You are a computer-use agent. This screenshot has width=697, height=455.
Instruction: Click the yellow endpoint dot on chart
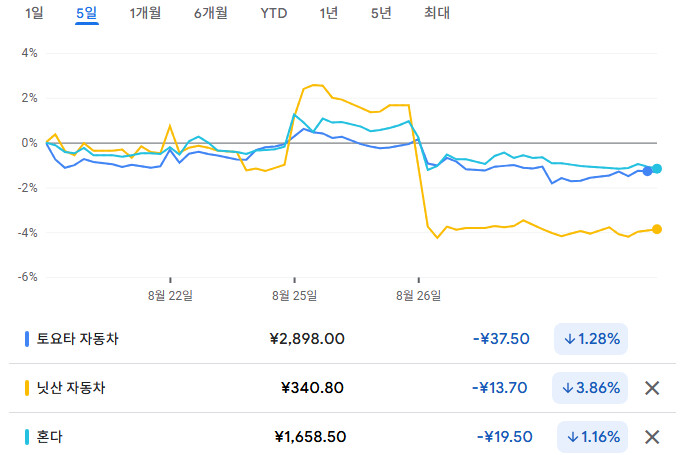coord(657,229)
